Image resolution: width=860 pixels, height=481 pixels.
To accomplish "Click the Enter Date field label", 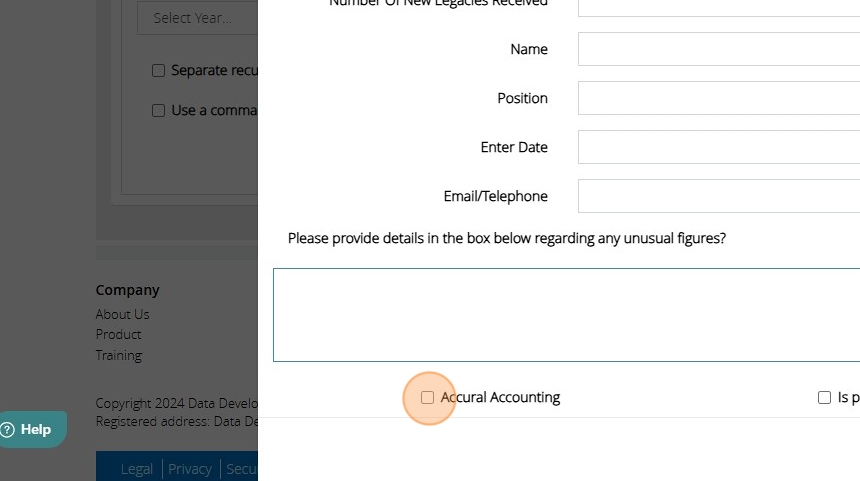I will click(x=514, y=147).
